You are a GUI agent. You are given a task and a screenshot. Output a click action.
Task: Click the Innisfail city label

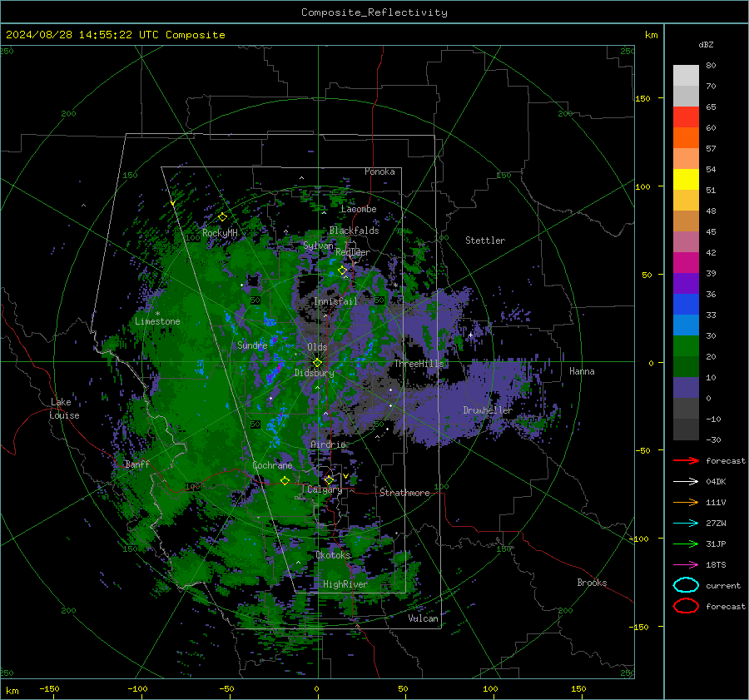point(335,301)
